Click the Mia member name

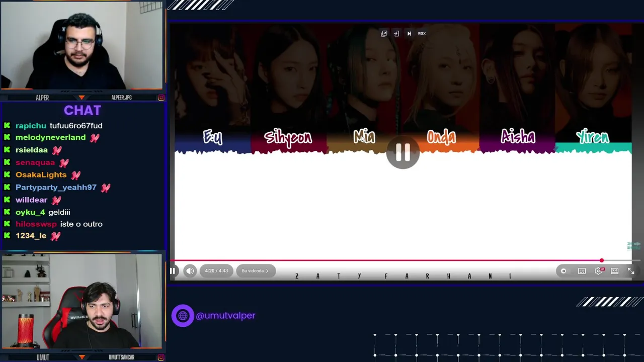tap(364, 137)
